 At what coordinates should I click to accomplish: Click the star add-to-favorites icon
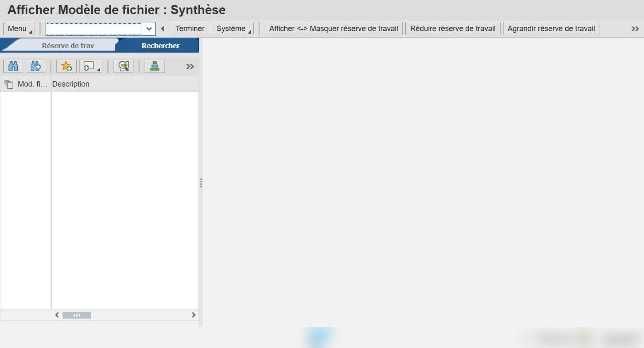coord(66,66)
